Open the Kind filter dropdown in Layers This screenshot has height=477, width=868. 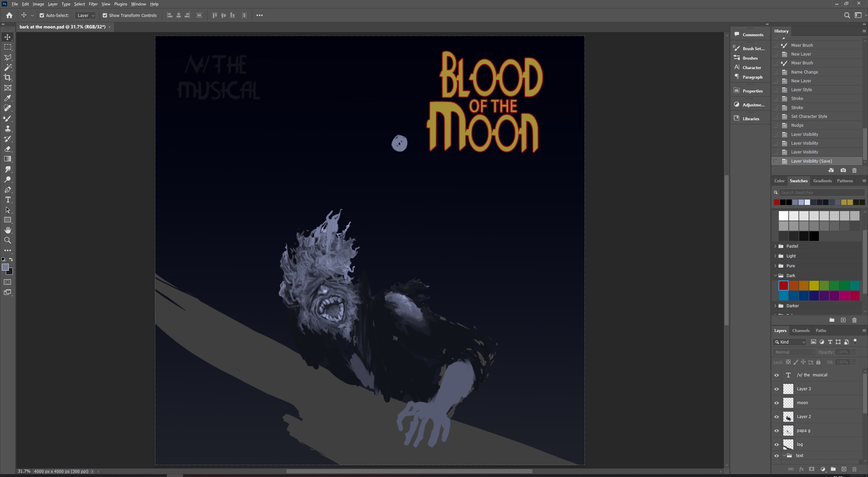790,342
